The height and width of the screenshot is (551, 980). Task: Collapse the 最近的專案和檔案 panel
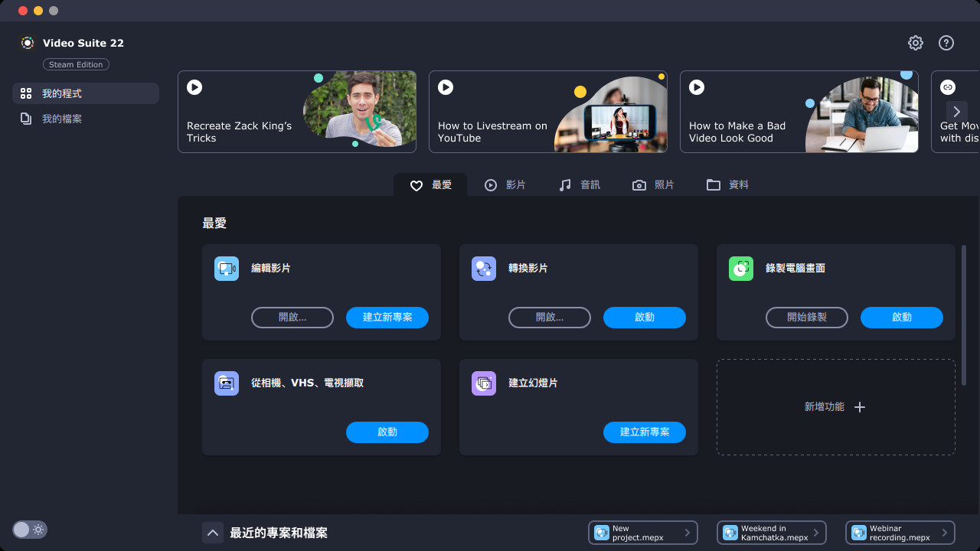tap(213, 533)
